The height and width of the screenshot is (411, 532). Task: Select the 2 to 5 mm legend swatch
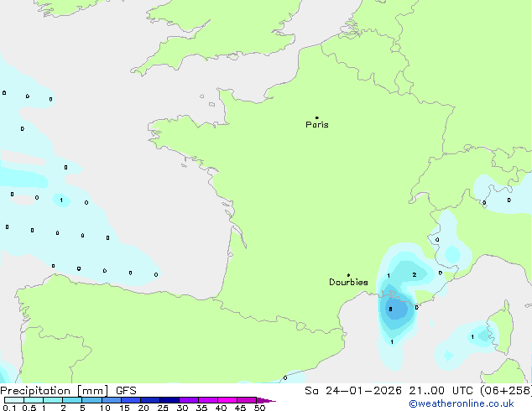tap(72, 400)
